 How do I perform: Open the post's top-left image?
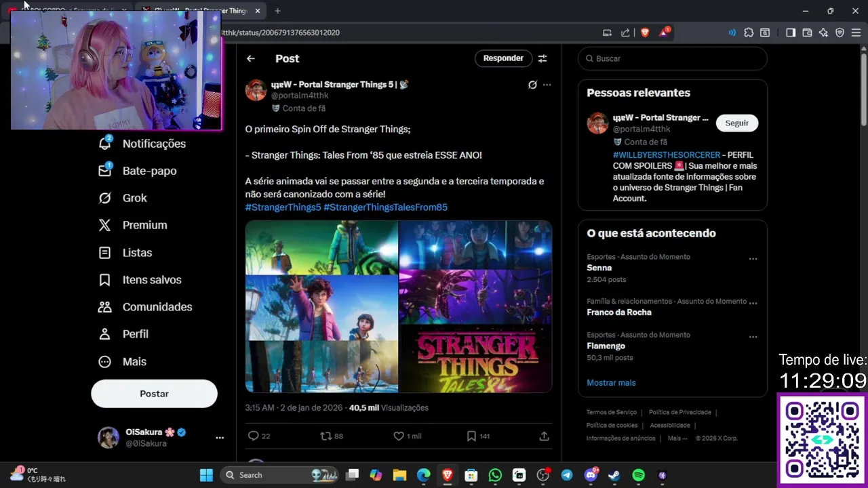321,247
